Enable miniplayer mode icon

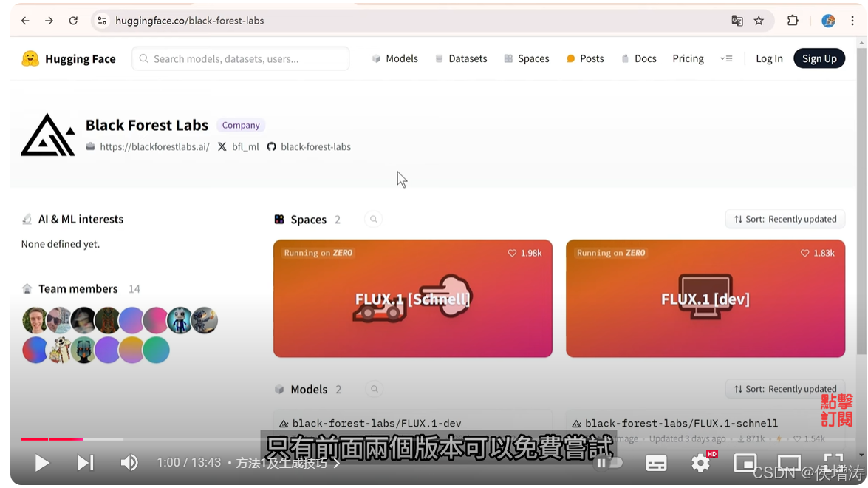[x=745, y=463]
